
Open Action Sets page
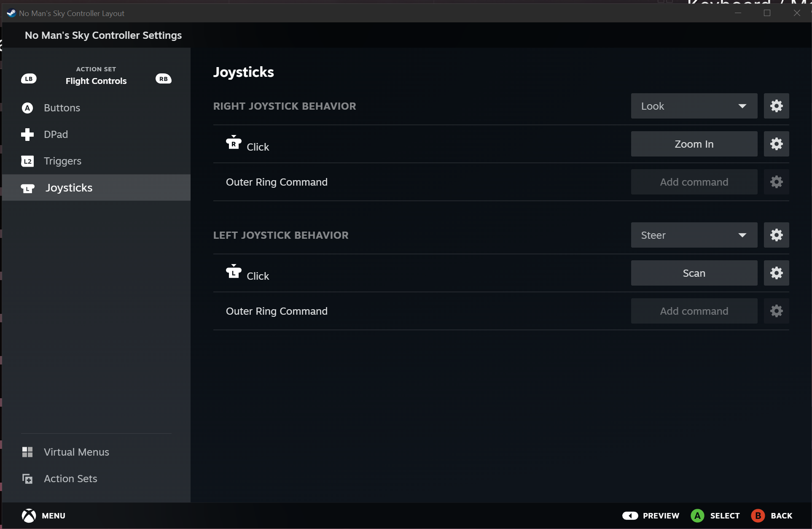(70, 478)
